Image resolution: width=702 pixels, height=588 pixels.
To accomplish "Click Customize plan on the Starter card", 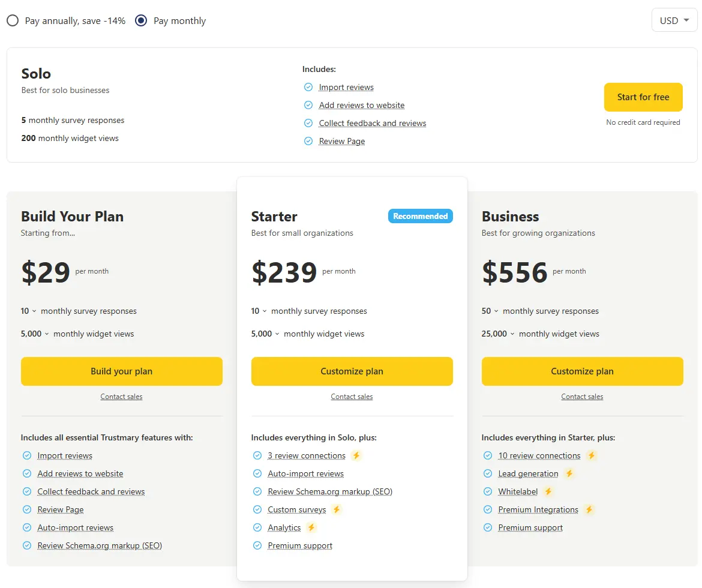I will 352,371.
